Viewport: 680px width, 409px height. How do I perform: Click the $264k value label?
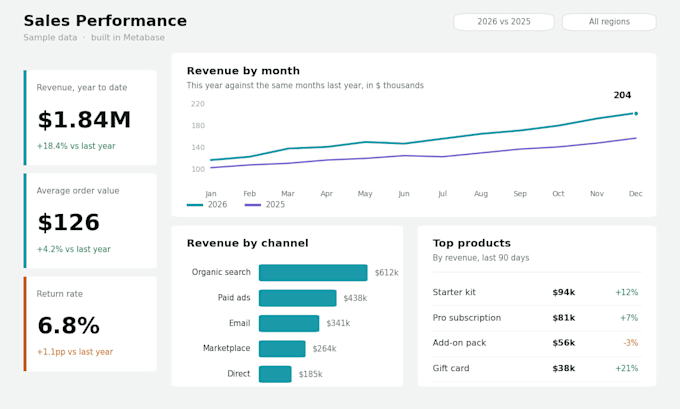(324, 349)
